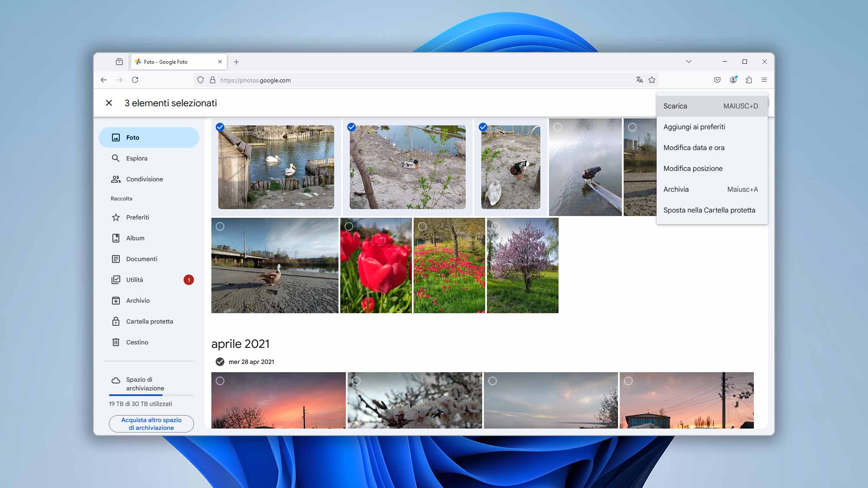Expand Aggiungi ai preferiti menu option

pyautogui.click(x=694, y=126)
